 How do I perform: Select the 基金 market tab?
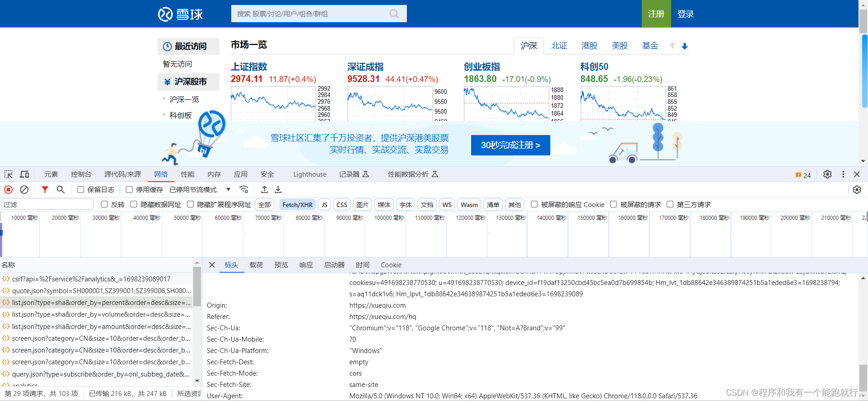coord(650,46)
